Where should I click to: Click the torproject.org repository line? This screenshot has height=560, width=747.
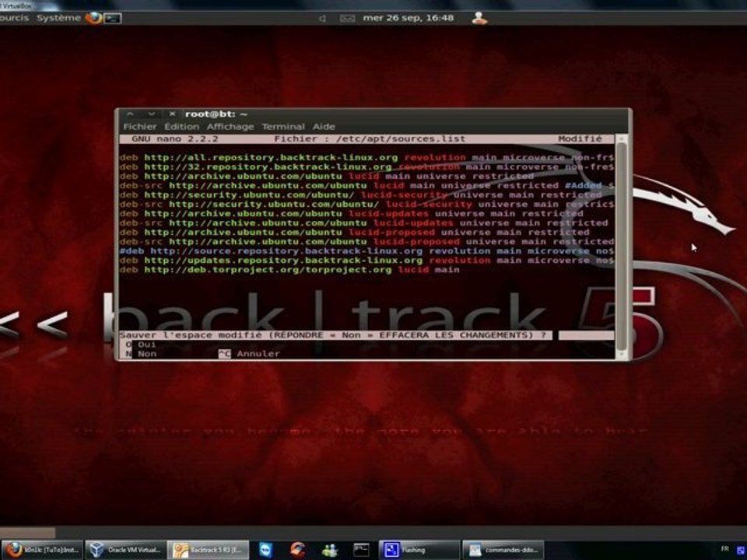289,270
